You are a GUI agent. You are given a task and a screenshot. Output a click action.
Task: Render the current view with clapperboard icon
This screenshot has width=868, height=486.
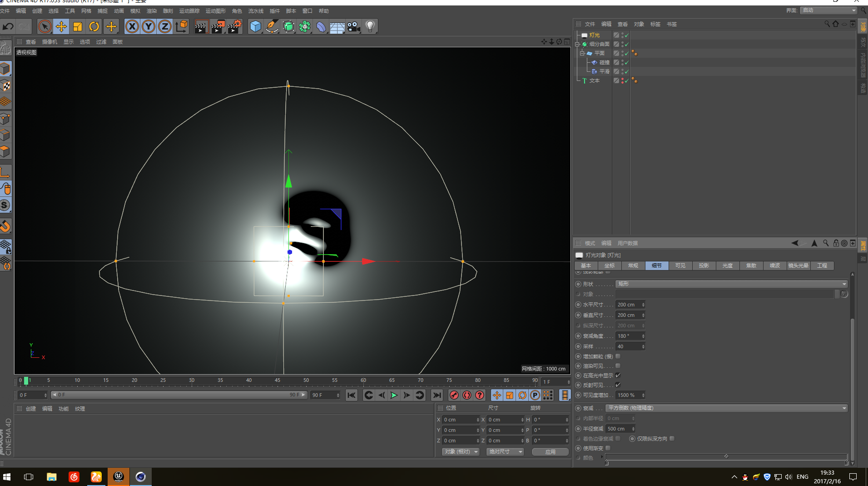[x=201, y=27]
